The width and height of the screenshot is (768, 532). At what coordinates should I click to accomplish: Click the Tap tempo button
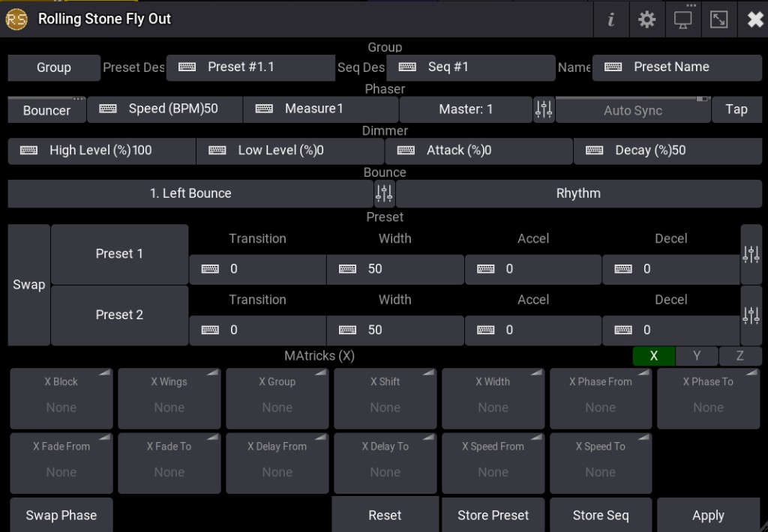click(x=736, y=109)
